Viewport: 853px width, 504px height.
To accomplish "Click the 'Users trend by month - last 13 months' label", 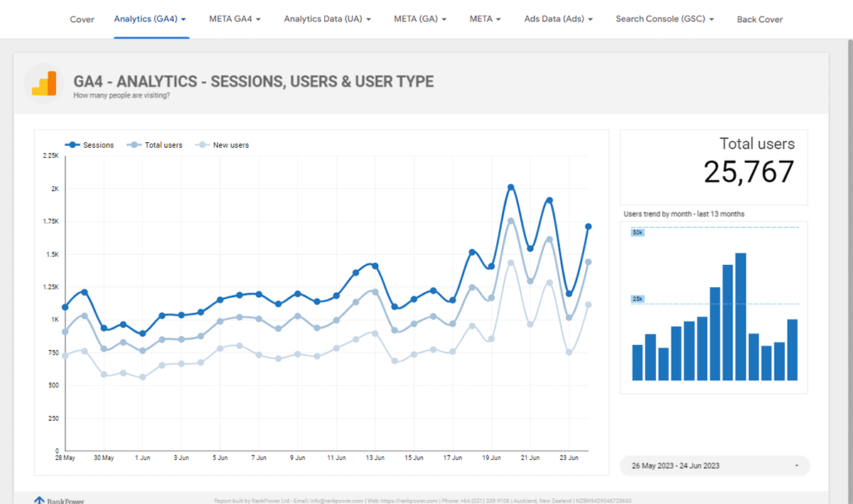I will pos(684,213).
